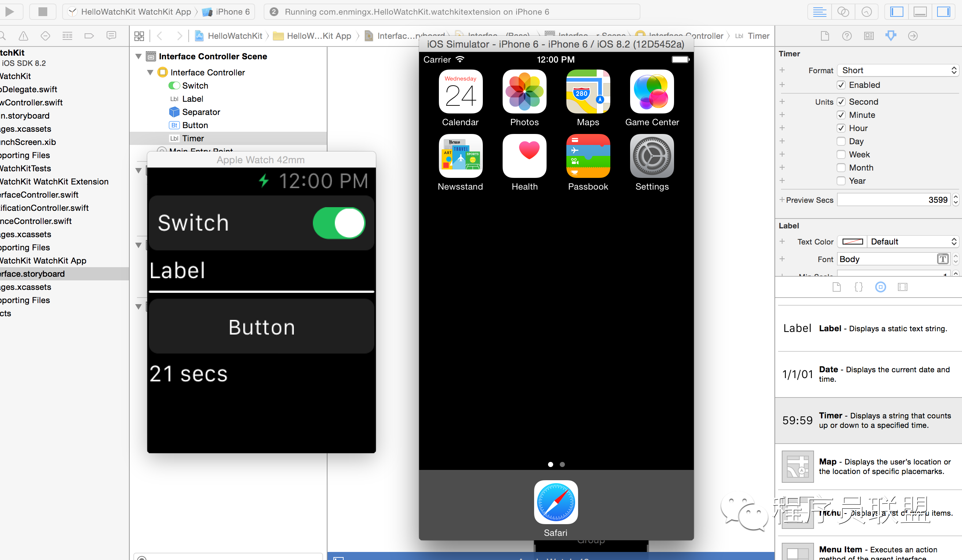Viewport: 962px width, 560px height.
Task: Open the Text Color Default dropdown
Action: (913, 242)
